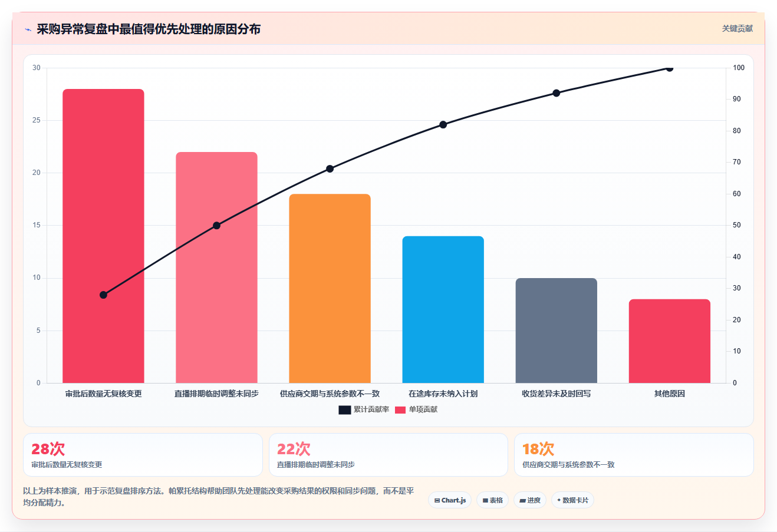The height and width of the screenshot is (532, 777).
Task: Click the right axis tick 80
Action: pos(737,131)
